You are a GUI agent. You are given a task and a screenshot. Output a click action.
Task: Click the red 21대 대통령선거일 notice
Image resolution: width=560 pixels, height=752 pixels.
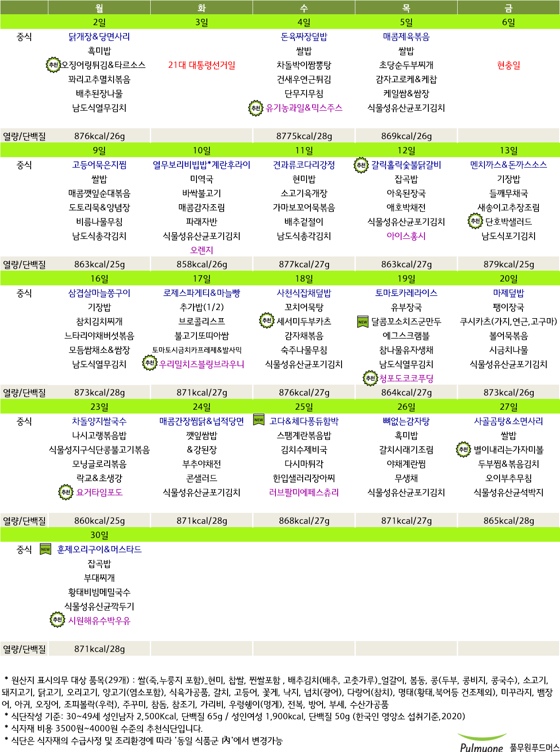[202, 65]
